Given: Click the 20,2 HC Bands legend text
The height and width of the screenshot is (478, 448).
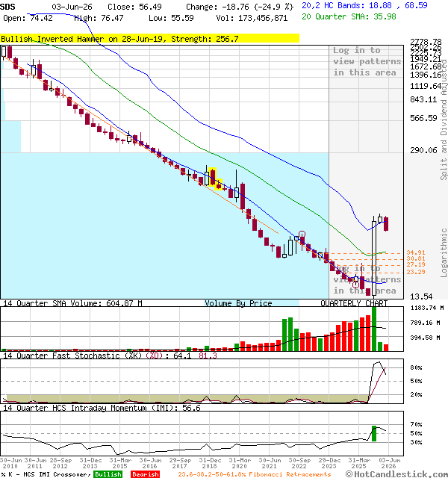Looking at the screenshot, I should (364, 5).
